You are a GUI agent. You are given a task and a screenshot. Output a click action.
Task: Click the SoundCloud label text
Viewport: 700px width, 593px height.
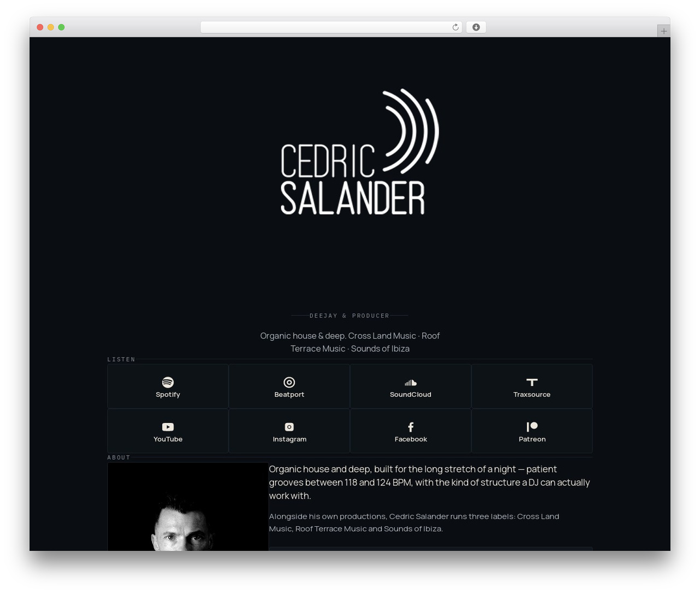tap(411, 394)
